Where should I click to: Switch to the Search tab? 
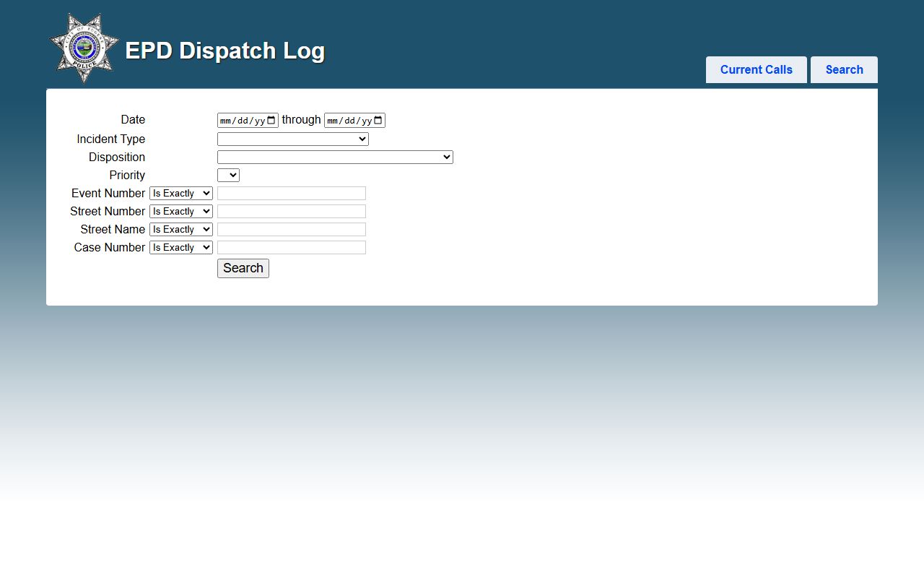tap(844, 70)
